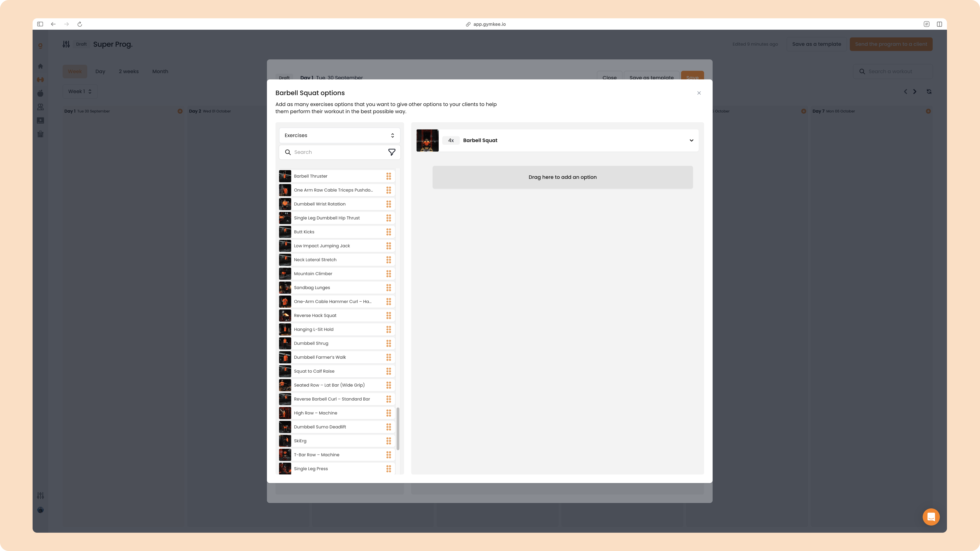This screenshot has height=551, width=980.
Task: Click the drag handle for Dumbbell Wrist Rotation
Action: (x=388, y=204)
